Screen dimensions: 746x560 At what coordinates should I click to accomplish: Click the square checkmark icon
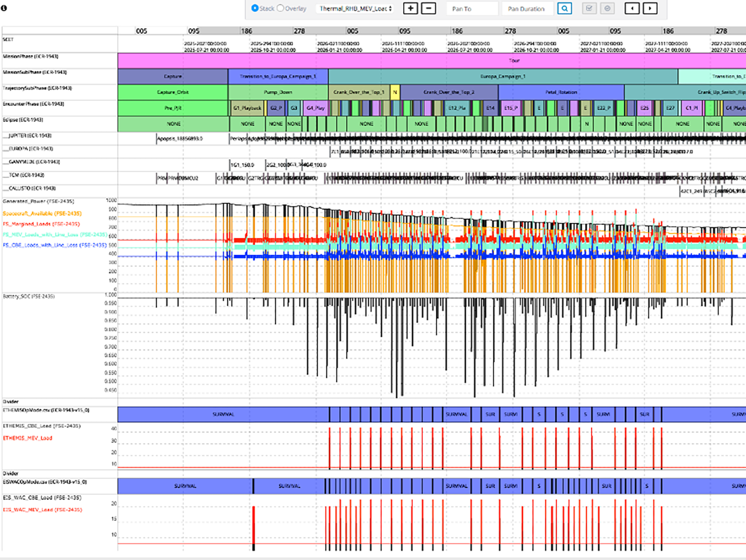(589, 8)
